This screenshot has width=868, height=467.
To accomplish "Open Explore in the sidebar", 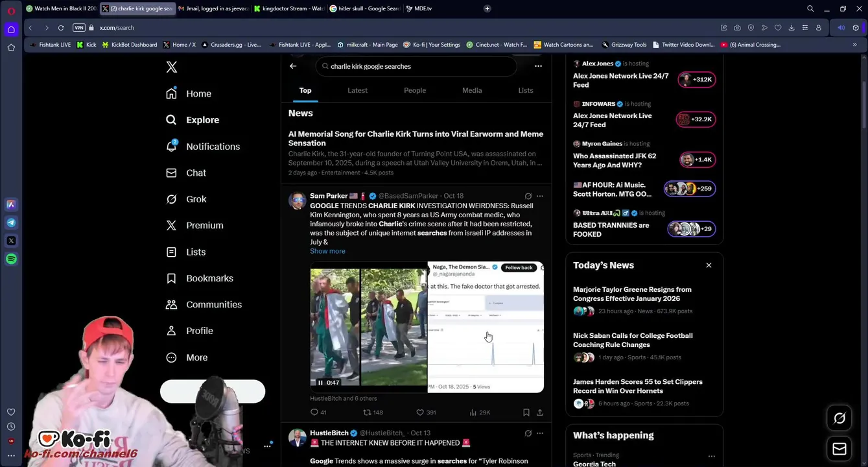I will [x=193, y=120].
